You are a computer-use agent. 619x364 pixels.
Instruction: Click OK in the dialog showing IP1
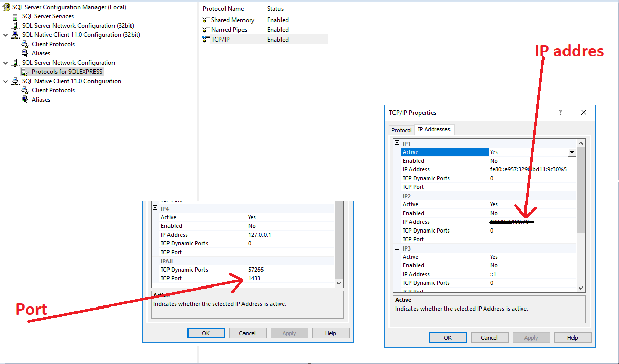point(448,338)
